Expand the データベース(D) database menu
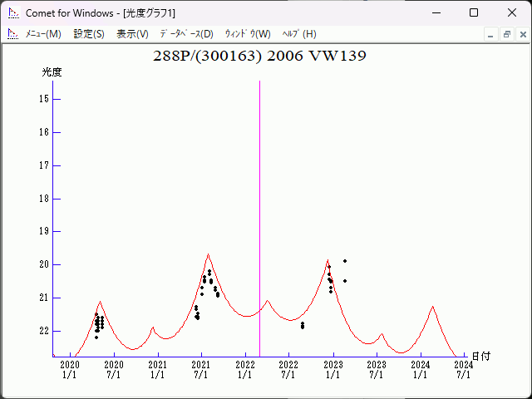Viewport: 532px width, 399px height. tap(186, 34)
